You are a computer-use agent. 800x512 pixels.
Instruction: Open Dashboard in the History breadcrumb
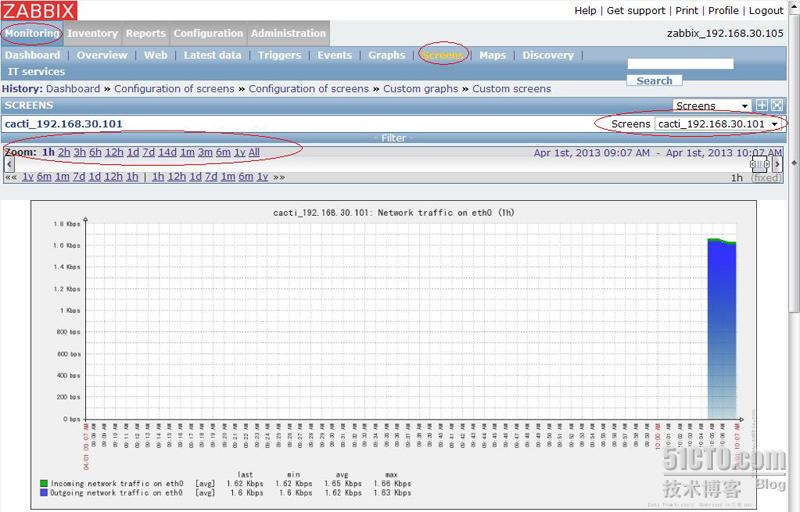coord(73,89)
